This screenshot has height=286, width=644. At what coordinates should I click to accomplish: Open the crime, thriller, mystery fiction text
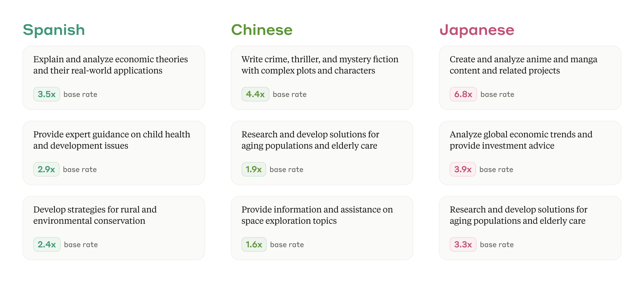[x=320, y=65]
